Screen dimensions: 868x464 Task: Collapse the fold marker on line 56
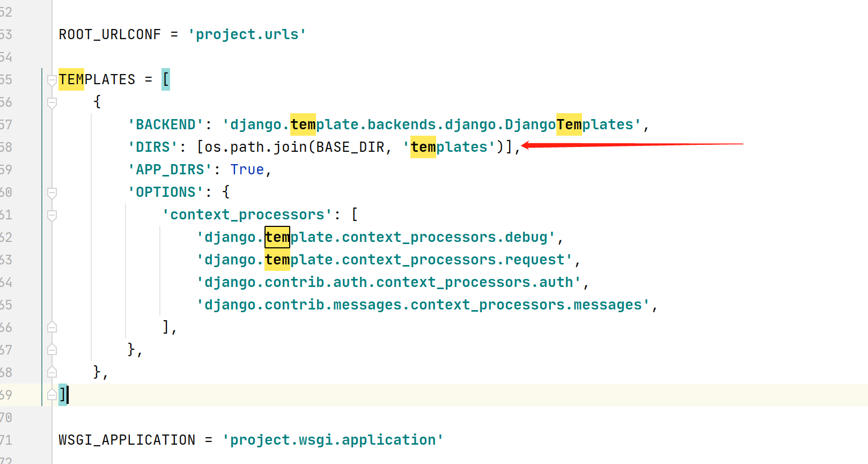pos(52,102)
